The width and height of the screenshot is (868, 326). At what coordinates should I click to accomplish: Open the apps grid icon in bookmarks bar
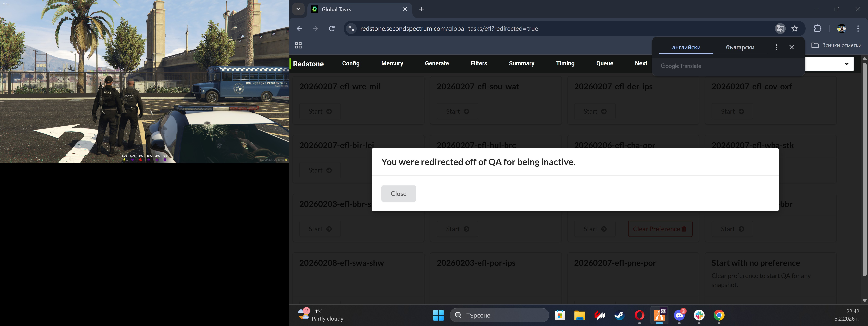(x=298, y=45)
